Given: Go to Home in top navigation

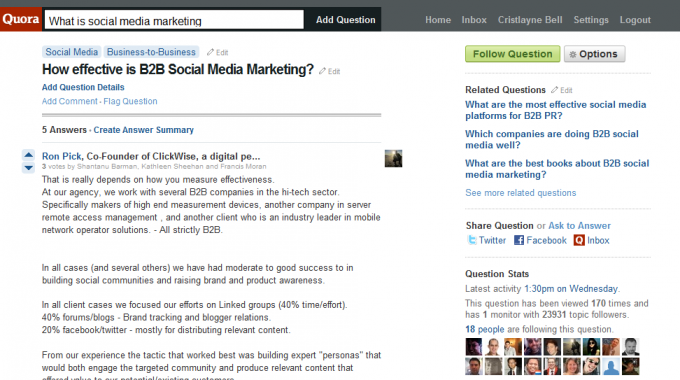Looking at the screenshot, I should click(x=438, y=20).
